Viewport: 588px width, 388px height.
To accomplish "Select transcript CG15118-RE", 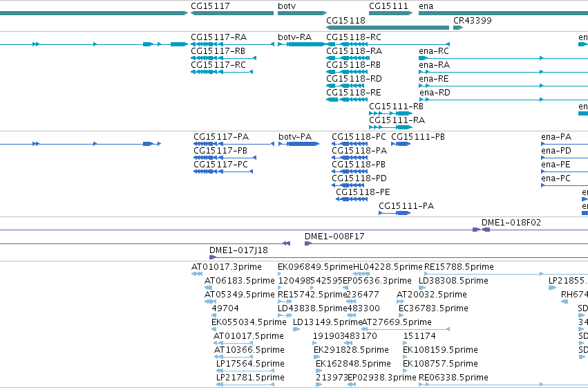I will click(x=347, y=100).
